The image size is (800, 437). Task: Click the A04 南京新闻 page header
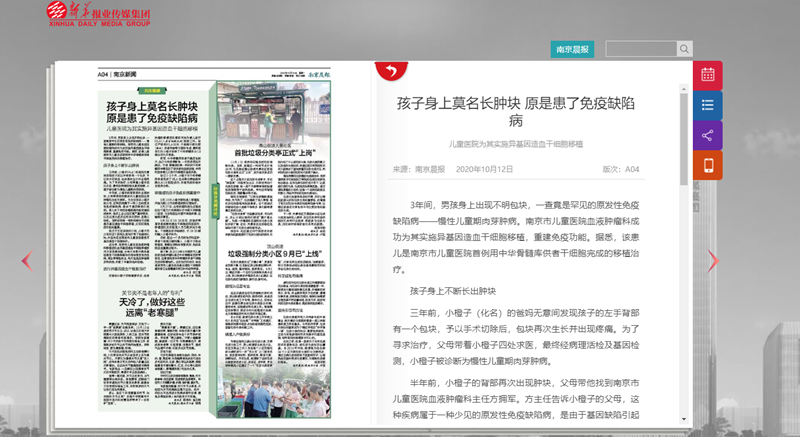tap(117, 74)
